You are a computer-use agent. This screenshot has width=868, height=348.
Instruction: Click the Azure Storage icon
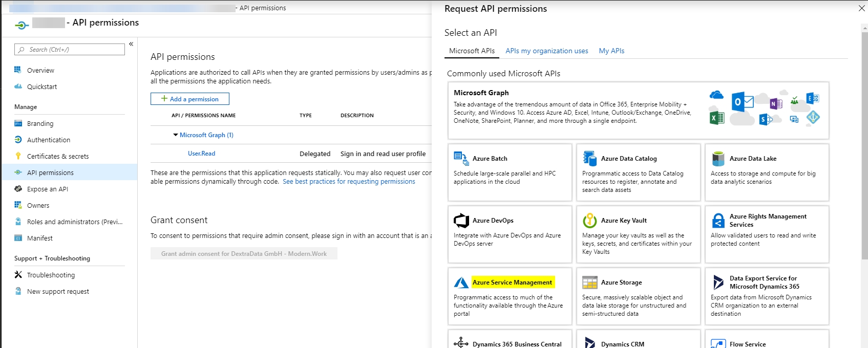[590, 282]
